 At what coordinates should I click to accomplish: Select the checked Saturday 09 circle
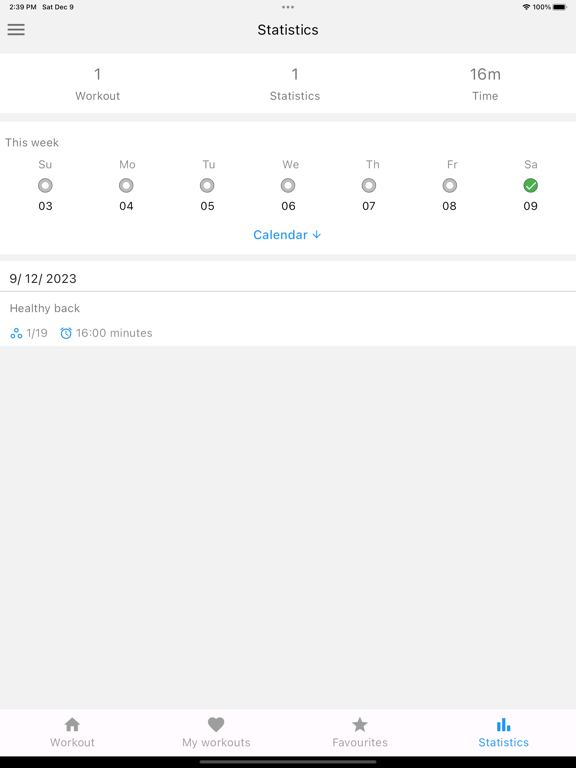coord(530,186)
